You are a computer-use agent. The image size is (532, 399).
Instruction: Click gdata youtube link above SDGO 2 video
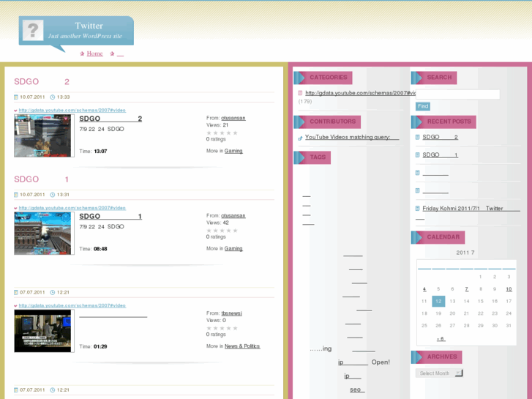coord(72,111)
